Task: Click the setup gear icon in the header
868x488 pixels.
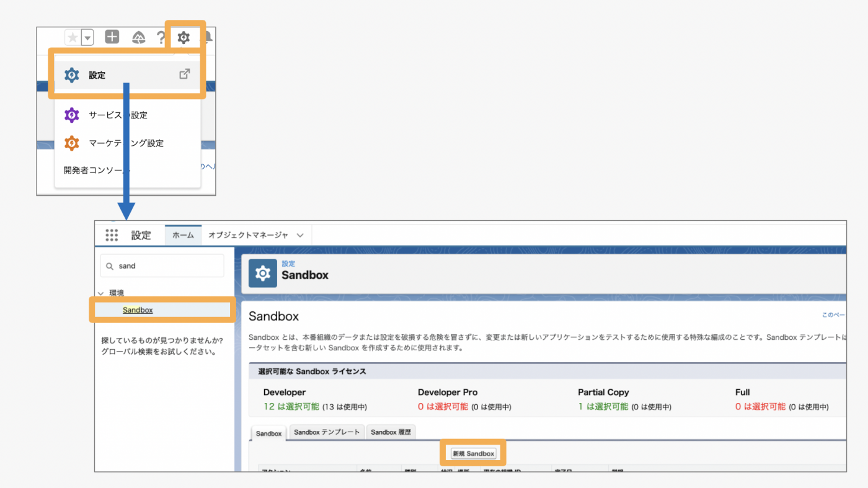Action: (184, 38)
